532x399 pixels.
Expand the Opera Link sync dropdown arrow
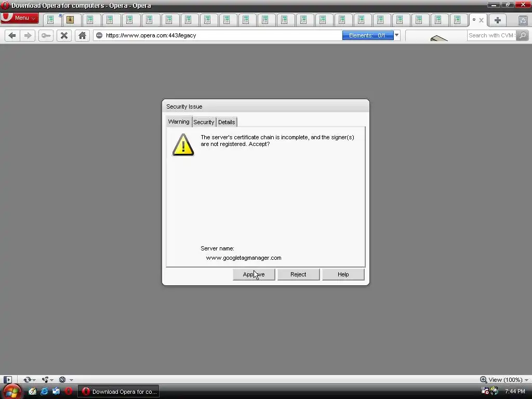point(34,380)
